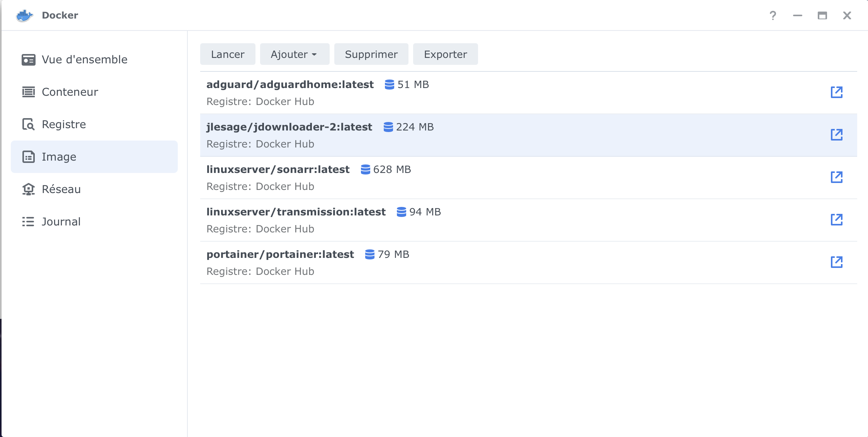Open external link for adguard/adguardhome image
This screenshot has width=868, height=437.
836,92
